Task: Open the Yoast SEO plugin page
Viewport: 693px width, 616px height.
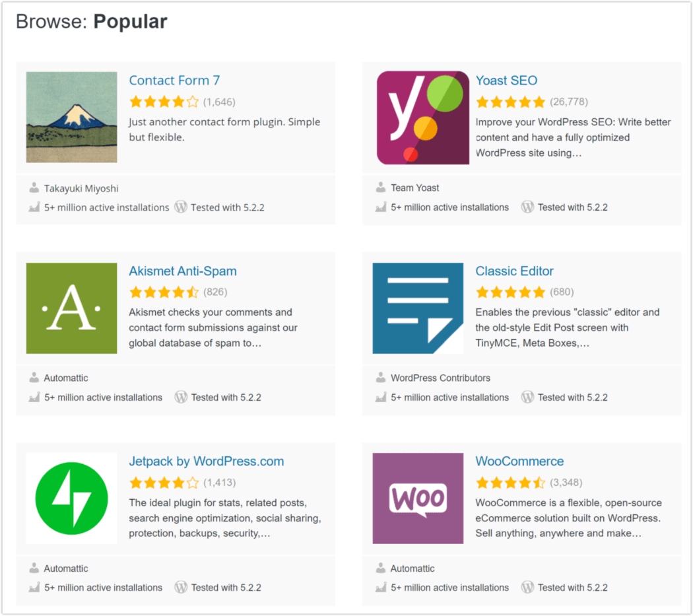Action: point(506,80)
